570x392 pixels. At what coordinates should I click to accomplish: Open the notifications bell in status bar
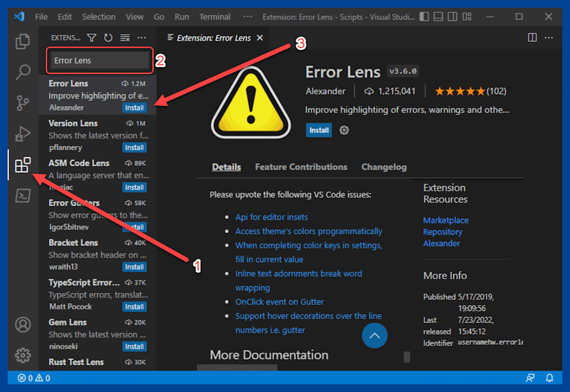pos(549,378)
